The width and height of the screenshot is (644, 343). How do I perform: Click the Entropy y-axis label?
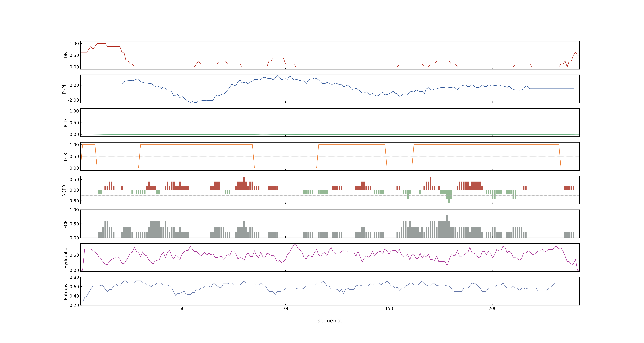tap(66, 291)
